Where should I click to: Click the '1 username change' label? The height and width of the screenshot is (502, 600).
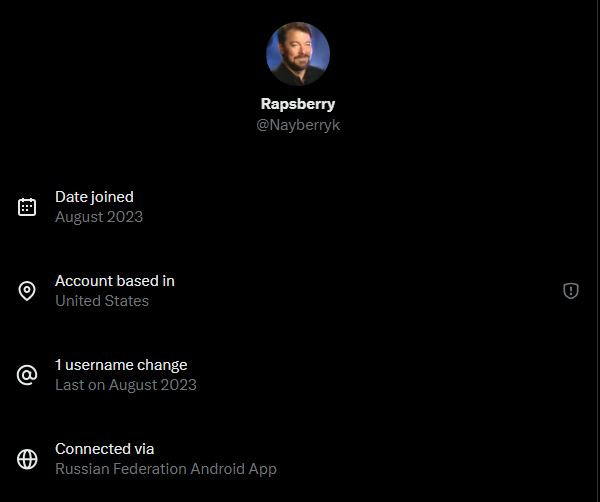click(x=121, y=365)
